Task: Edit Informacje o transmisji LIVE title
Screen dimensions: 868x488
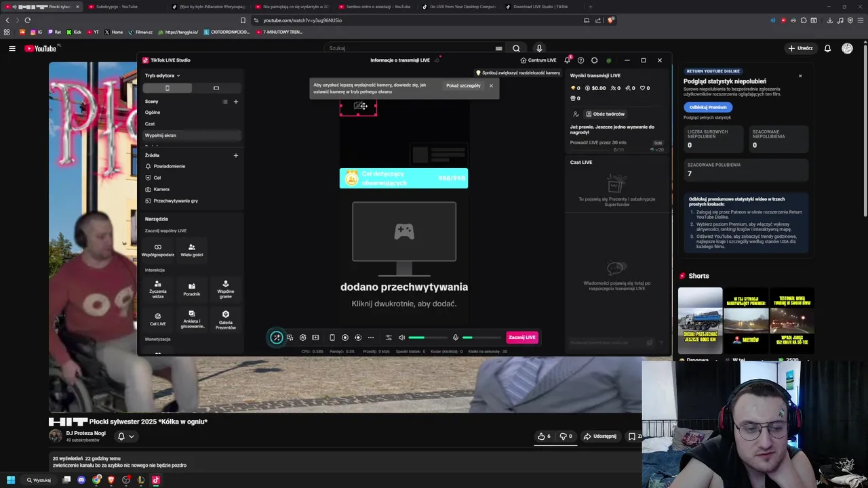Action: point(400,60)
